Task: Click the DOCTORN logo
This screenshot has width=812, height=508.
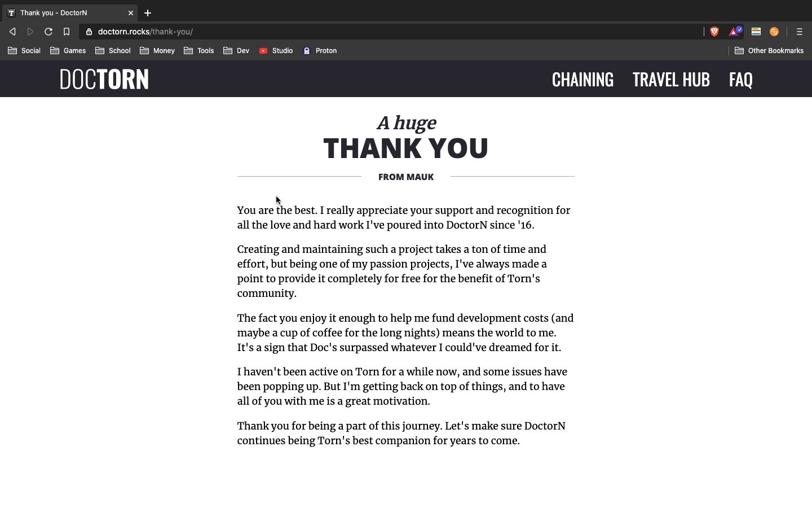Action: coord(104,79)
